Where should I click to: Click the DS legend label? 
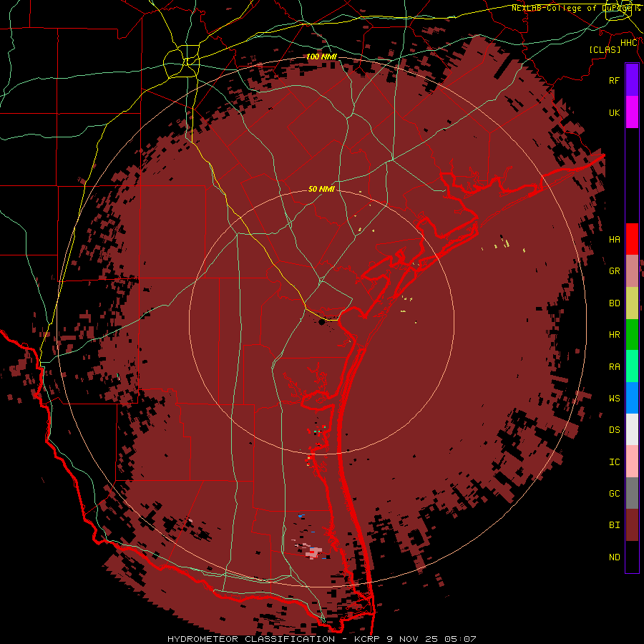[614, 430]
